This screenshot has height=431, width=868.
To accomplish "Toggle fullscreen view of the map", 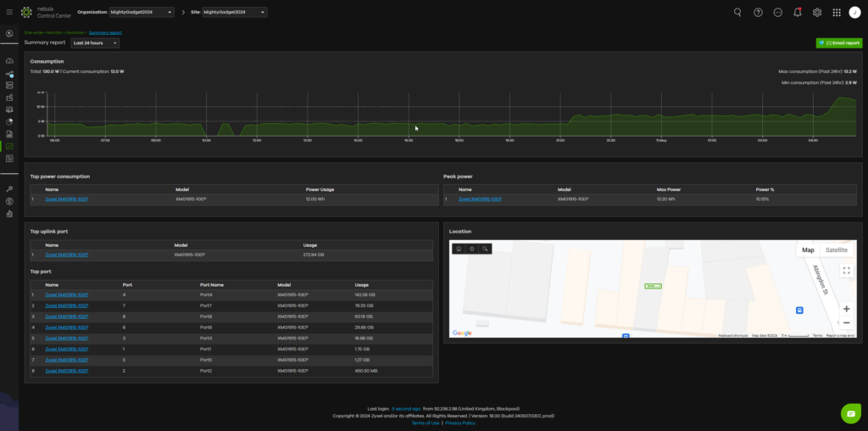I will [846, 271].
